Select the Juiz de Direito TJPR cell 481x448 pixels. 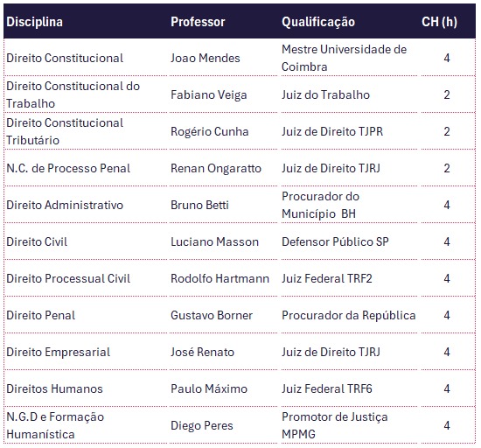(x=348, y=131)
